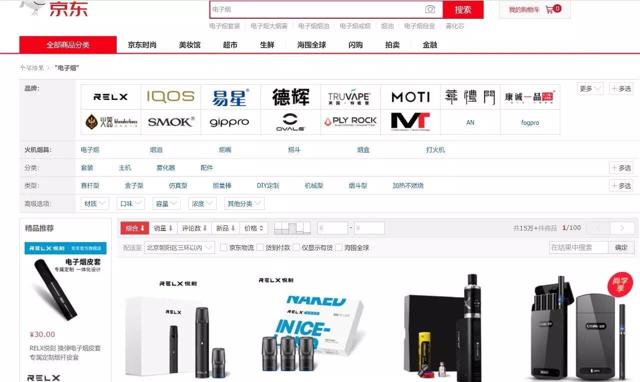Expand the 浓度 dropdown
Image resolution: width=640 pixels, height=382 pixels.
click(x=202, y=203)
